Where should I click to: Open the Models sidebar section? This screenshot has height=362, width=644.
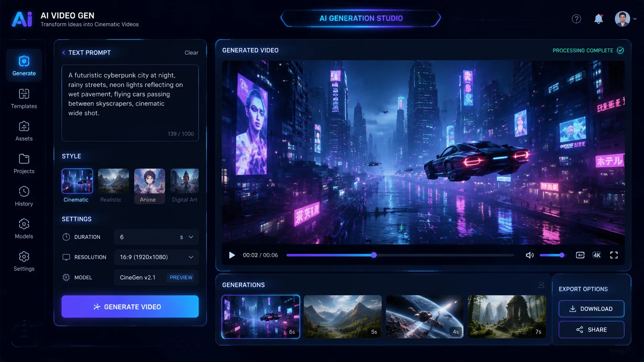pos(24,229)
